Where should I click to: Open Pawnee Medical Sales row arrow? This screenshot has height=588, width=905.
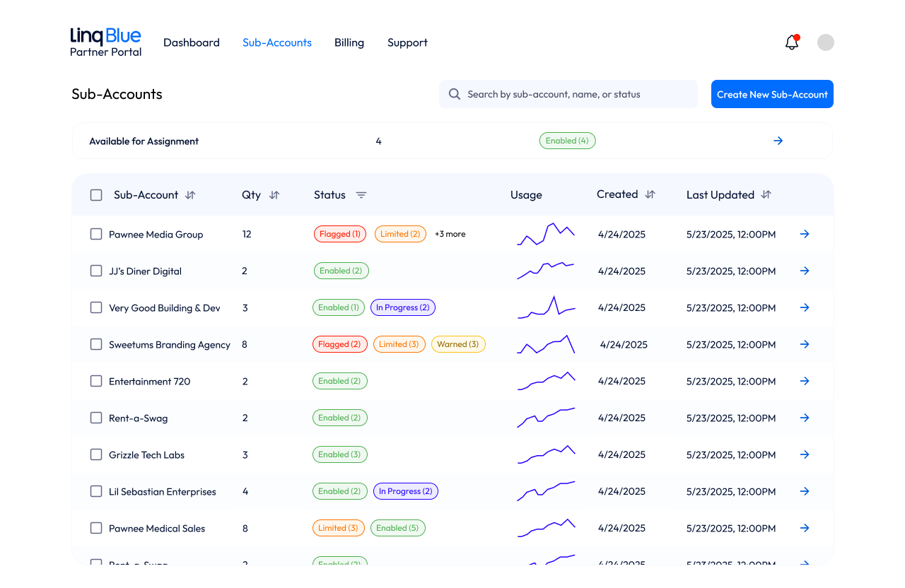tap(805, 528)
